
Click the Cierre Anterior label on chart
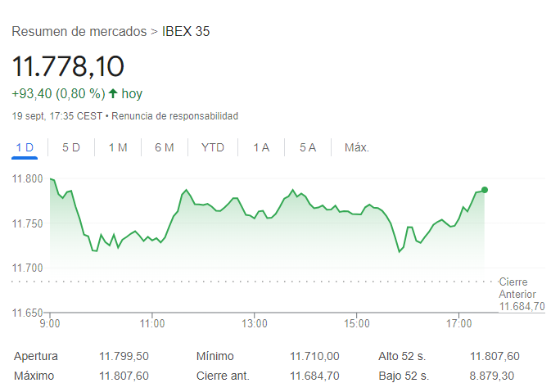click(517, 288)
